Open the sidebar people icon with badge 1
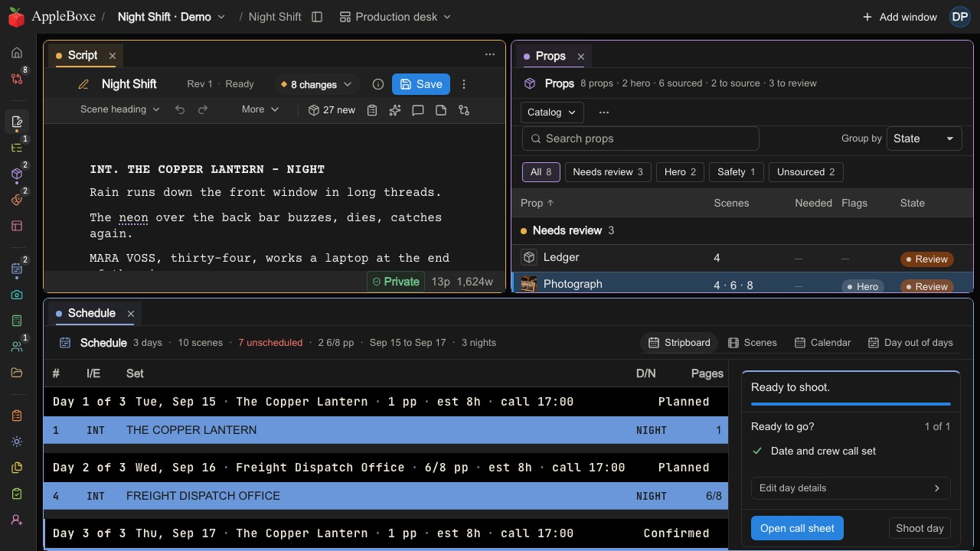The height and width of the screenshot is (551, 980). pyautogui.click(x=17, y=347)
